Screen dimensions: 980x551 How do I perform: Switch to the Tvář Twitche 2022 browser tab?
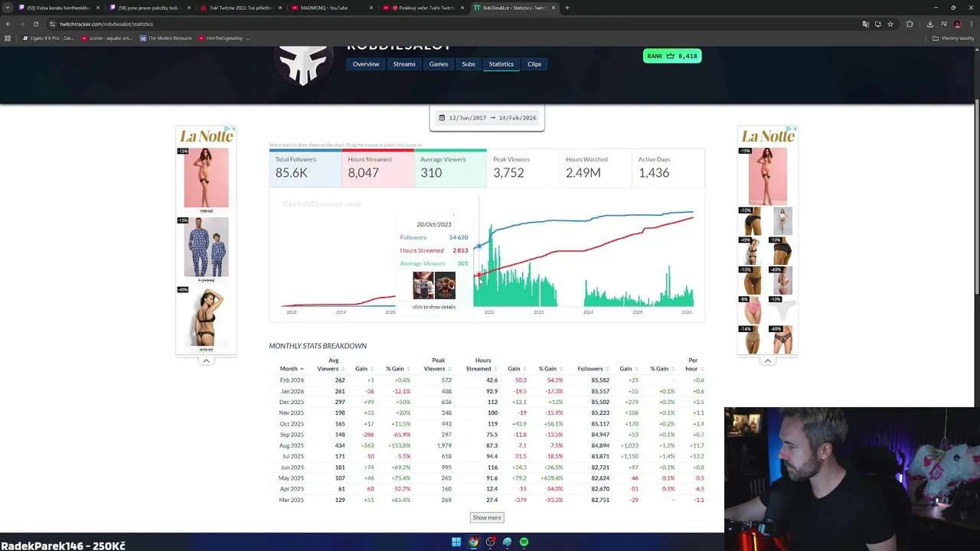click(x=240, y=8)
